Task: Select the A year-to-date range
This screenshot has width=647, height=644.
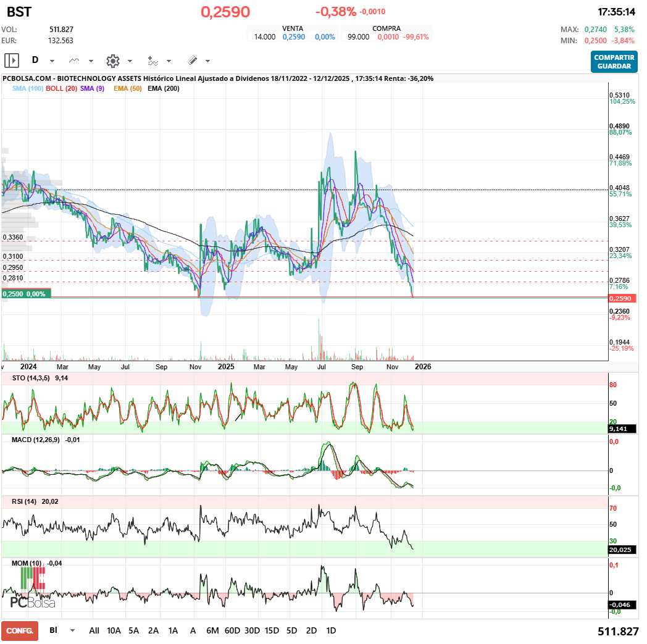Action: tap(193, 630)
